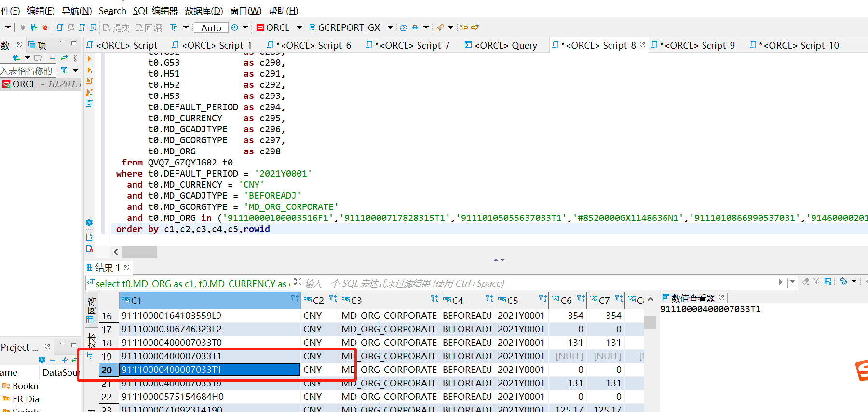The image size is (868, 412).
Task: Execute statement in new tab icon
Action: [x=89, y=70]
